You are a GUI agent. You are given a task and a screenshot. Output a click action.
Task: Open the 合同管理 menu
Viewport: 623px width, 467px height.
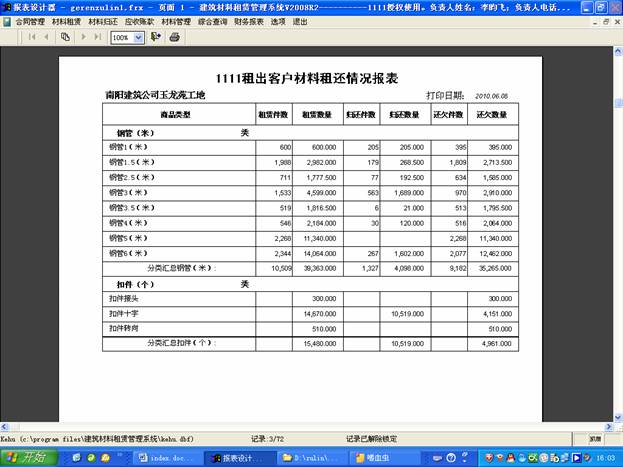coord(30,20)
